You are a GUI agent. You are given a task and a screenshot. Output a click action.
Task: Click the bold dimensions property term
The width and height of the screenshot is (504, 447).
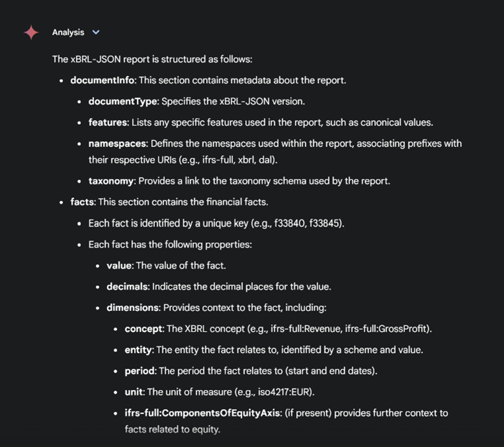pyautogui.click(x=132, y=308)
